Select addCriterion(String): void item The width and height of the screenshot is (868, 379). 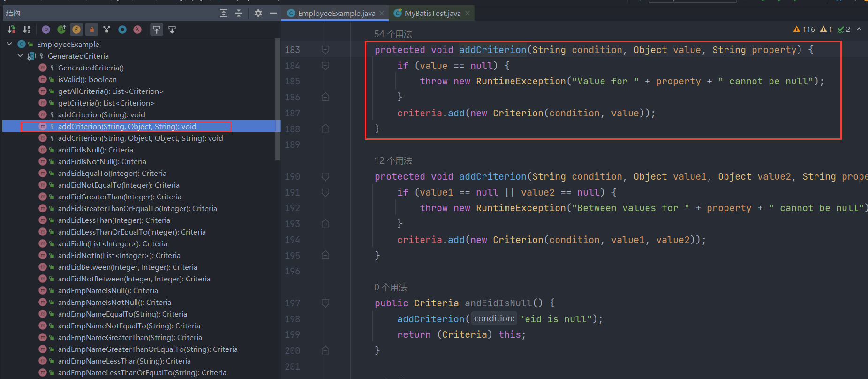click(101, 114)
